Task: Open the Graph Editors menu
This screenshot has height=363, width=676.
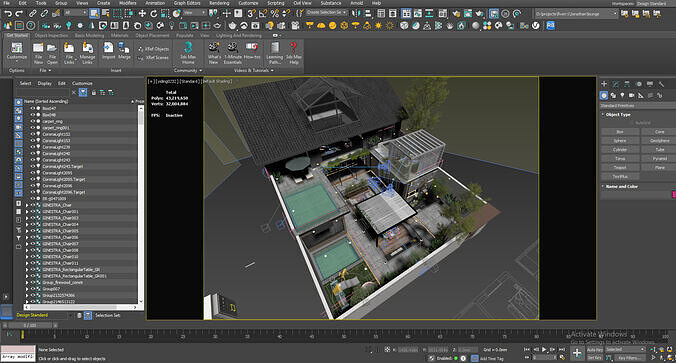Action: [187, 3]
